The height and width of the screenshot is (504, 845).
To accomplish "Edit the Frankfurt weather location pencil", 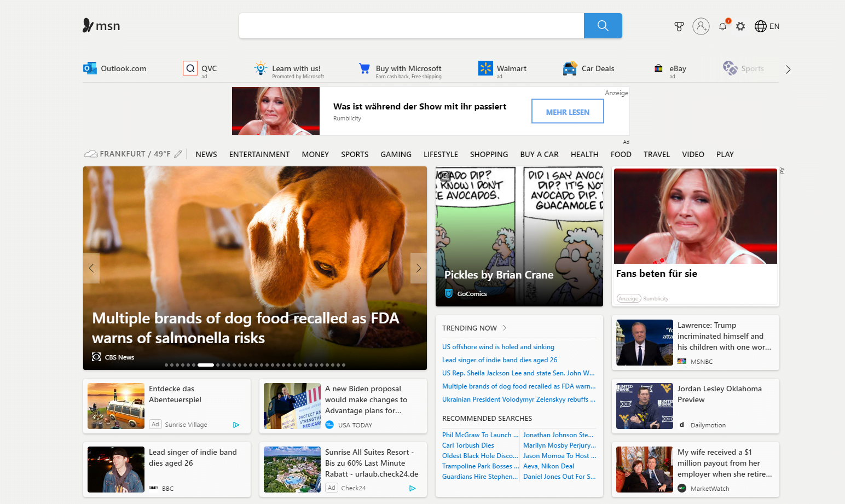I will point(178,154).
